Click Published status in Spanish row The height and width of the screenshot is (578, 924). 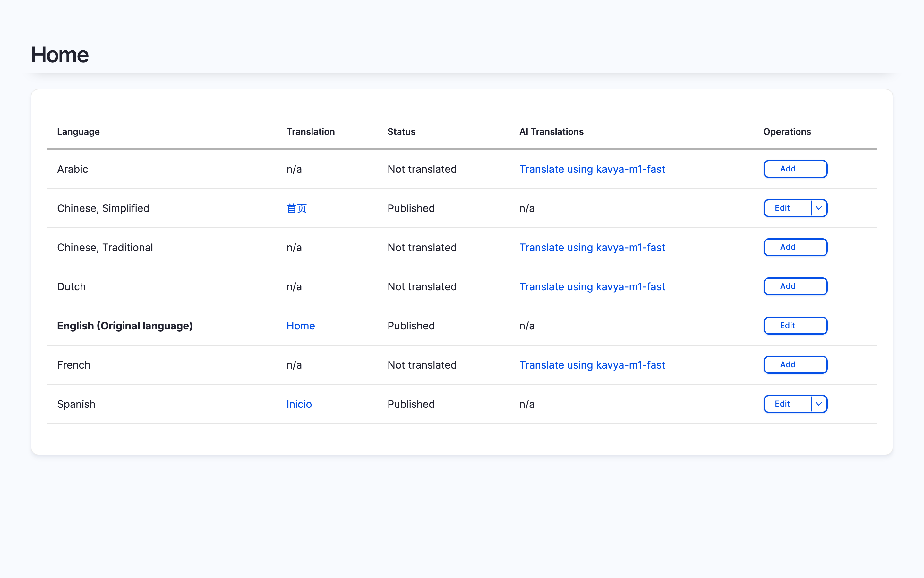pos(411,404)
